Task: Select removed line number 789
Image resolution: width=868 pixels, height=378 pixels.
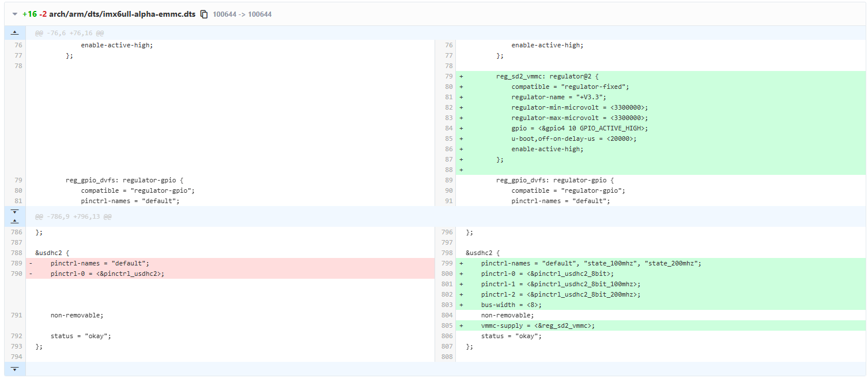Action: [17, 263]
